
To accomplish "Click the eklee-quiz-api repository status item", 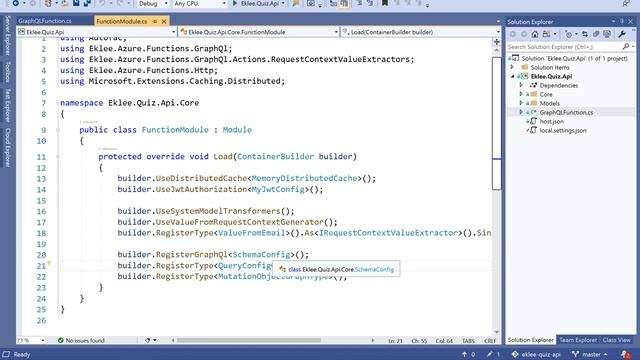I will pyautogui.click(x=536, y=354).
